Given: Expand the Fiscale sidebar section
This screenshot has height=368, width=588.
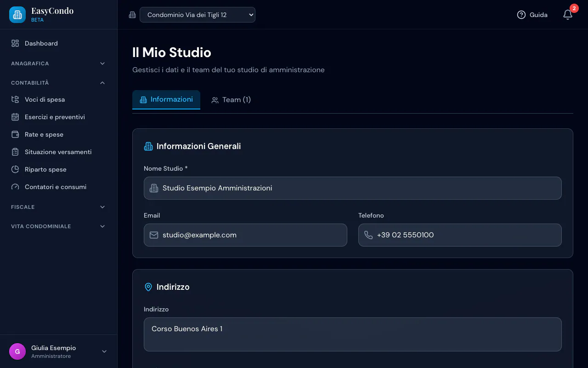Looking at the screenshot, I should [58, 207].
